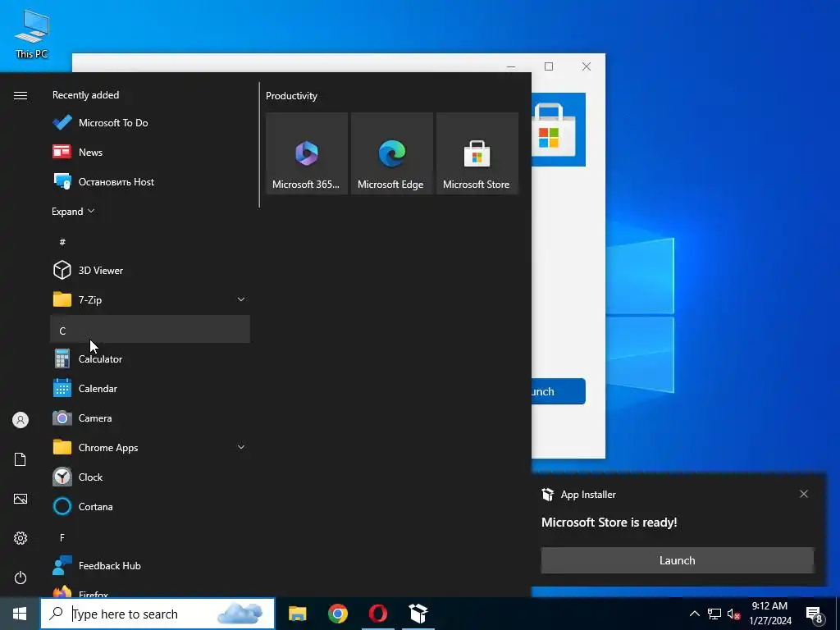Maximize the App Installer window
The height and width of the screenshot is (630, 840).
[549, 66]
